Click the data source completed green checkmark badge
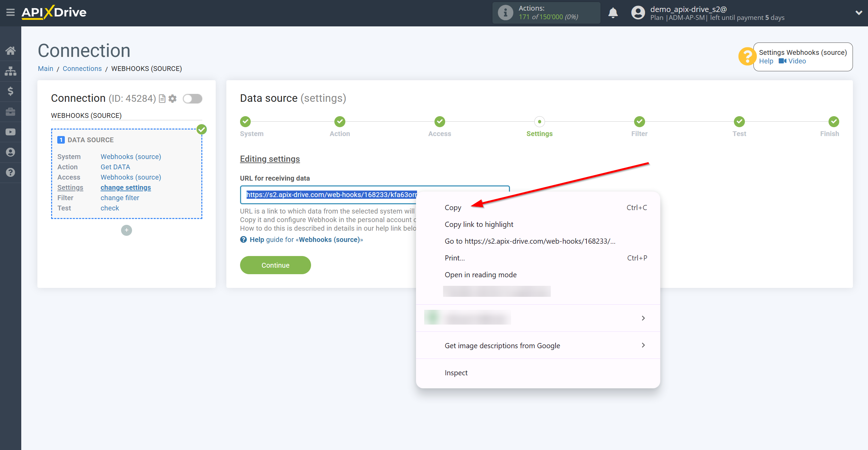The height and width of the screenshot is (450, 868). (x=202, y=130)
